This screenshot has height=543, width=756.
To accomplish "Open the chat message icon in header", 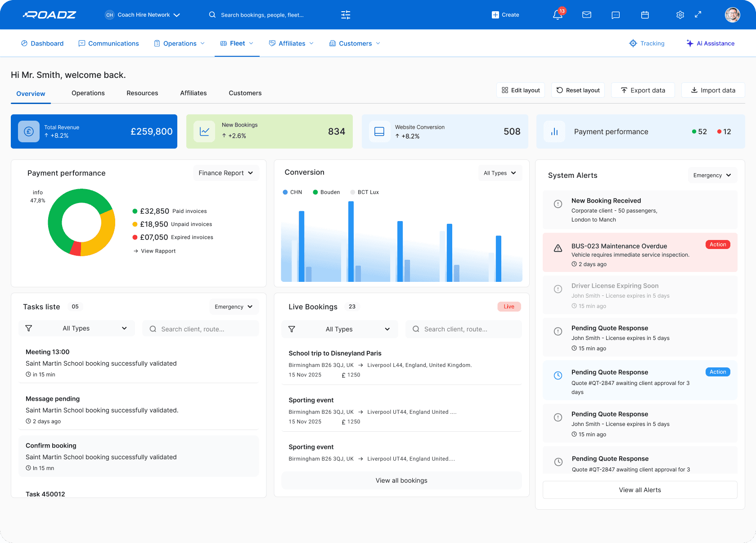I will pos(616,15).
